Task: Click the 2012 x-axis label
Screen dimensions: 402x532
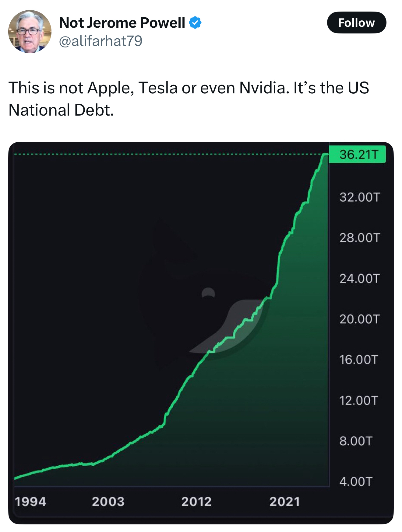Action: pos(196,502)
